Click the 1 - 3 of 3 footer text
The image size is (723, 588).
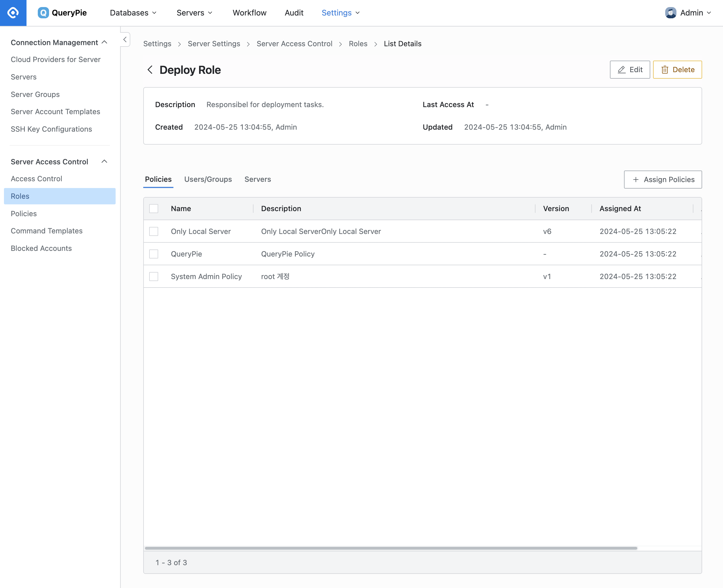tap(171, 563)
